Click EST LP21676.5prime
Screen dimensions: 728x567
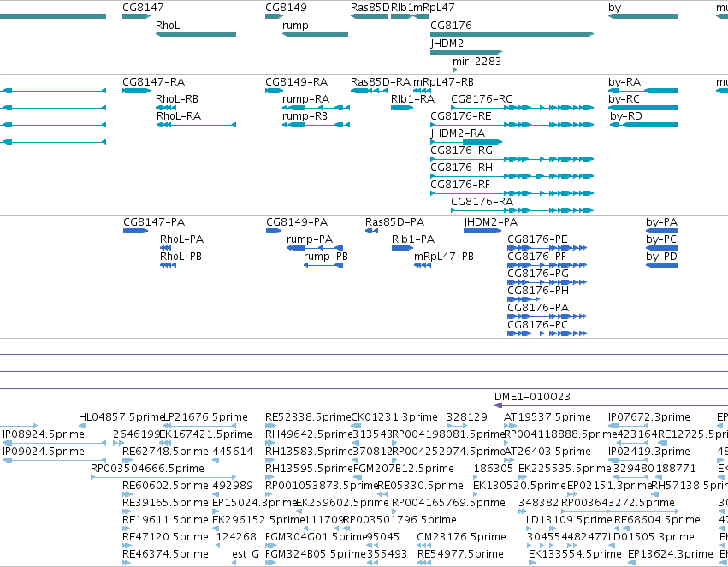tap(206, 417)
